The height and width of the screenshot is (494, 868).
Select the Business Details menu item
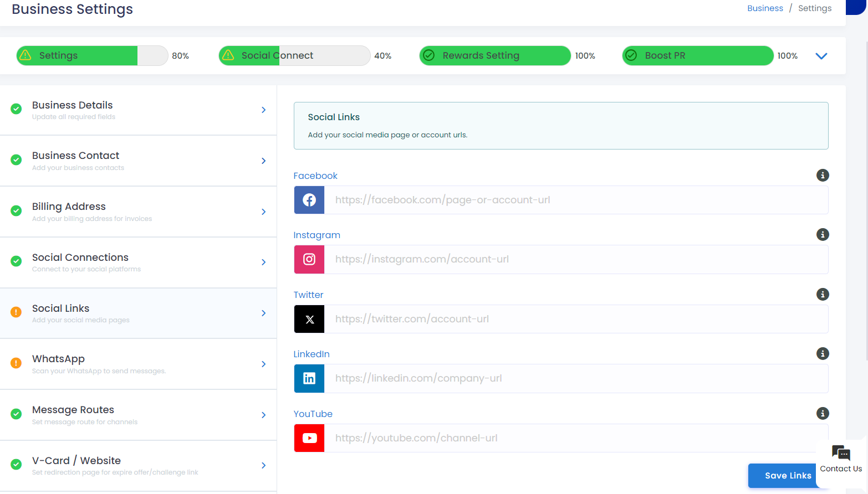point(138,110)
